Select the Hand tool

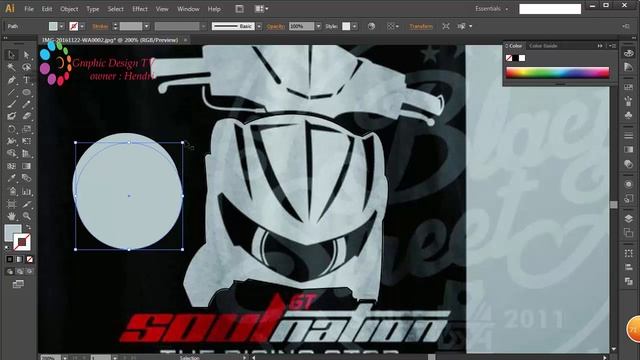pos(11,216)
